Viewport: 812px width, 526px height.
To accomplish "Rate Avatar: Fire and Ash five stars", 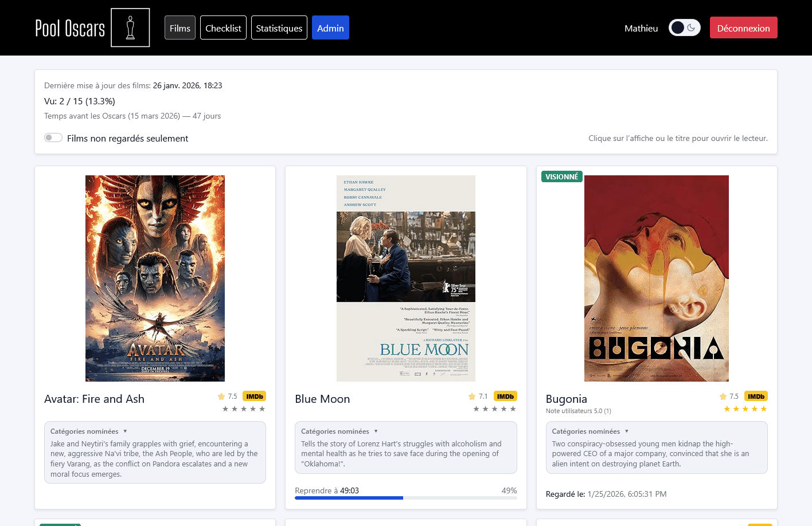I will click(x=262, y=409).
